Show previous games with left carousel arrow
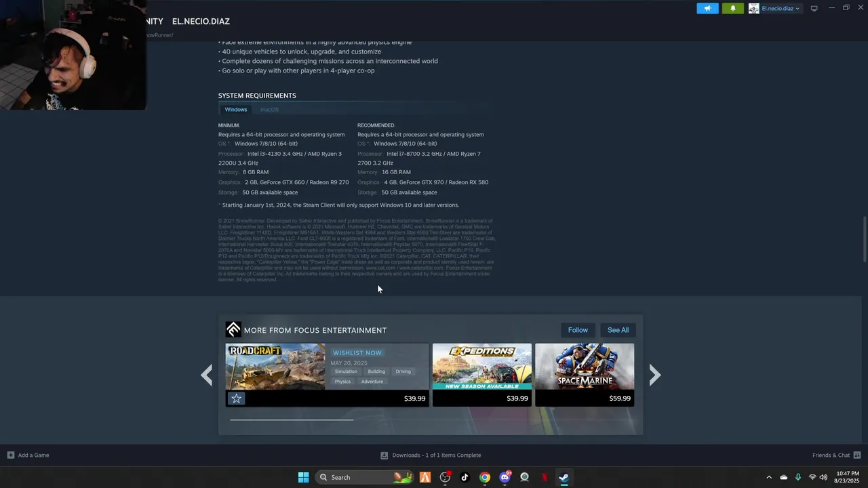This screenshot has width=868, height=488. point(207,375)
